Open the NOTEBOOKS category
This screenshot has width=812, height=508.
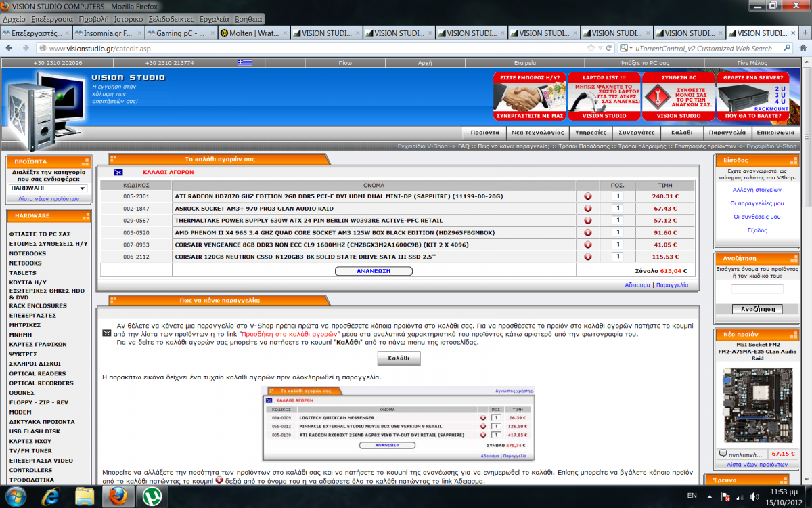pos(28,253)
